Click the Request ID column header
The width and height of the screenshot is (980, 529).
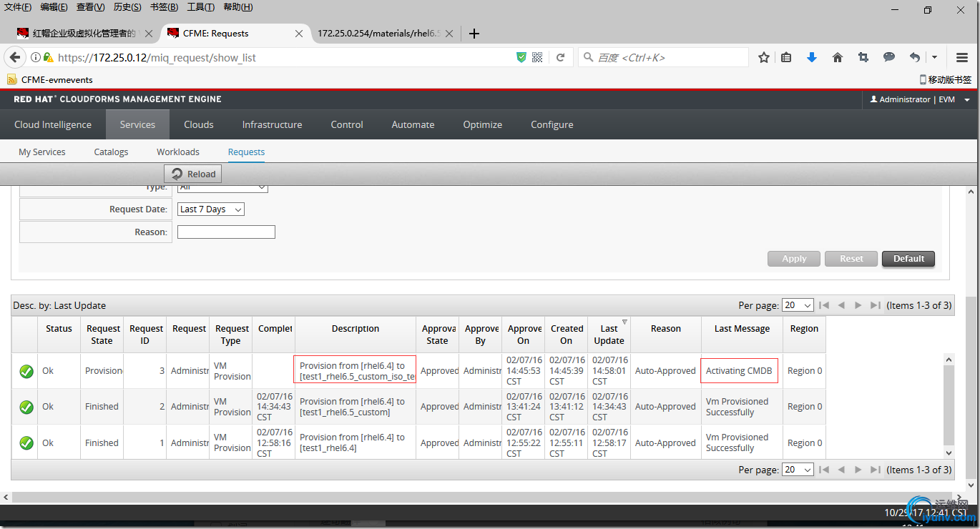click(x=145, y=335)
